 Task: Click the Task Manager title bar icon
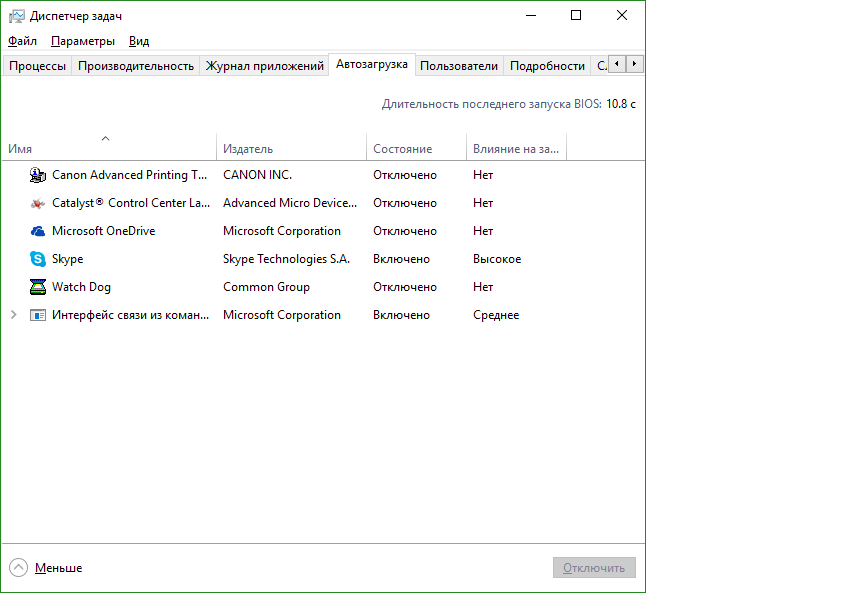click(17, 16)
